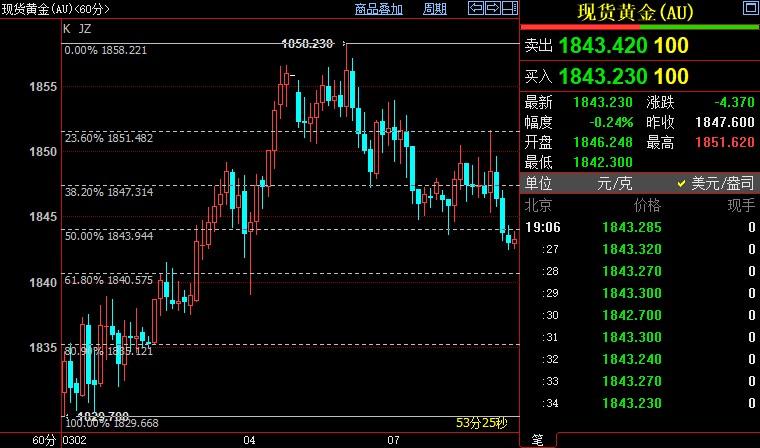The image size is (760, 448).
Task: Click the 价格 column header
Action: pos(647,206)
